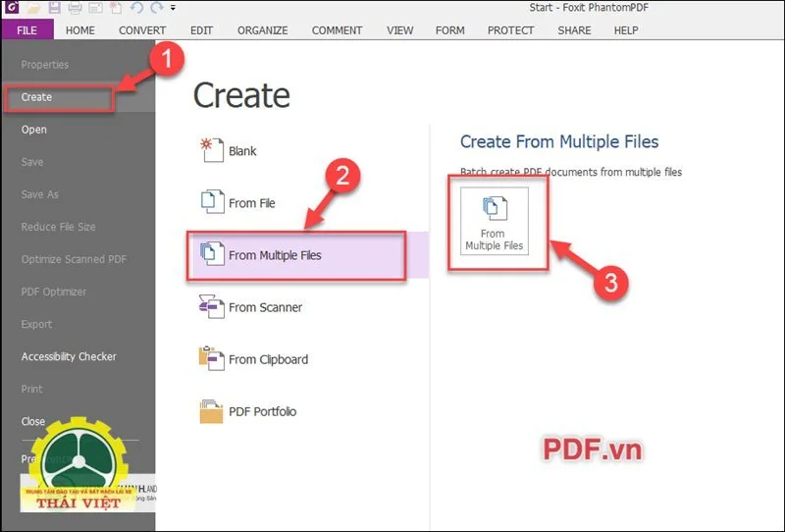Switch to the COMMENT ribbon tab

(337, 30)
